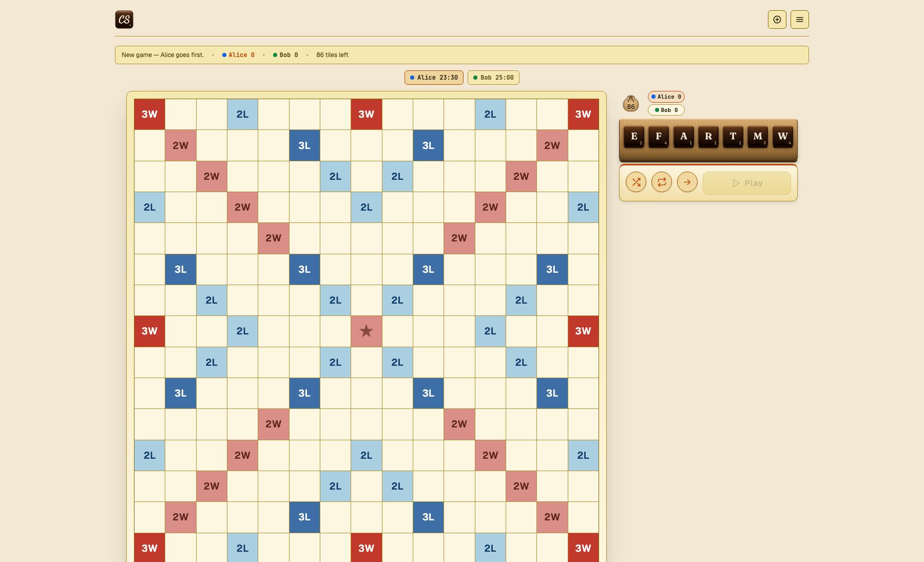Screen dimensions: 924x562
Task: Shuffle the rack tiles
Action: [x=636, y=182]
